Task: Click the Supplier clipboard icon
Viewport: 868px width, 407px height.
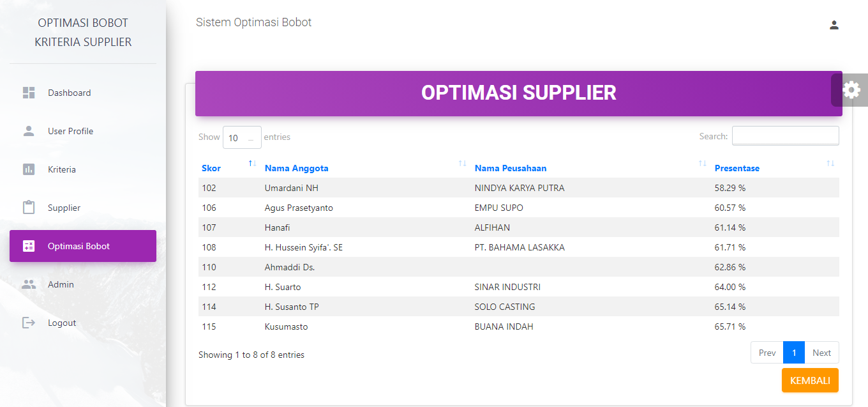Action: (29, 208)
